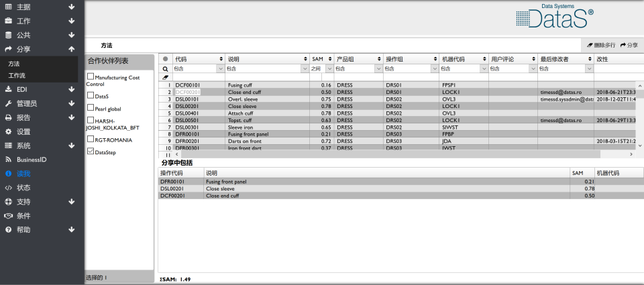Click the 代码 filter text input field
This screenshot has height=285, width=644.
click(x=199, y=77)
